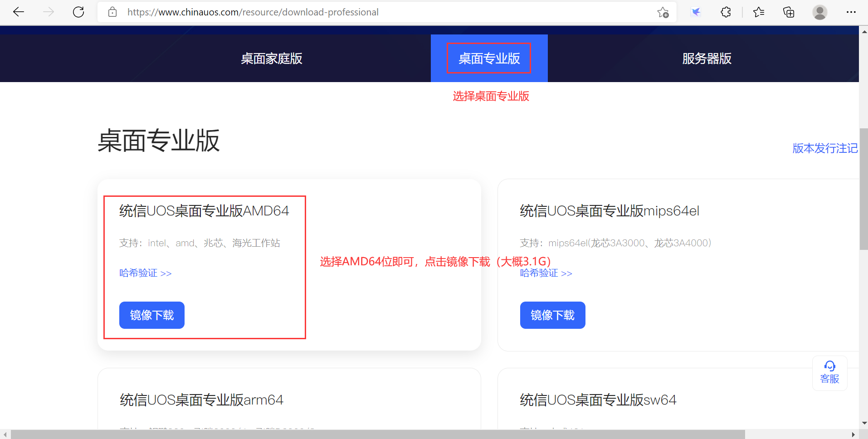The image size is (868, 439).
Task: Click the horizontal scrollbar left arrow
Action: [5, 434]
